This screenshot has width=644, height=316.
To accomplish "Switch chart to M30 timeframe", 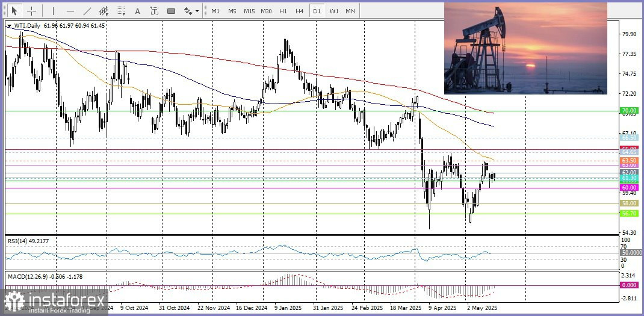I will point(266,11).
